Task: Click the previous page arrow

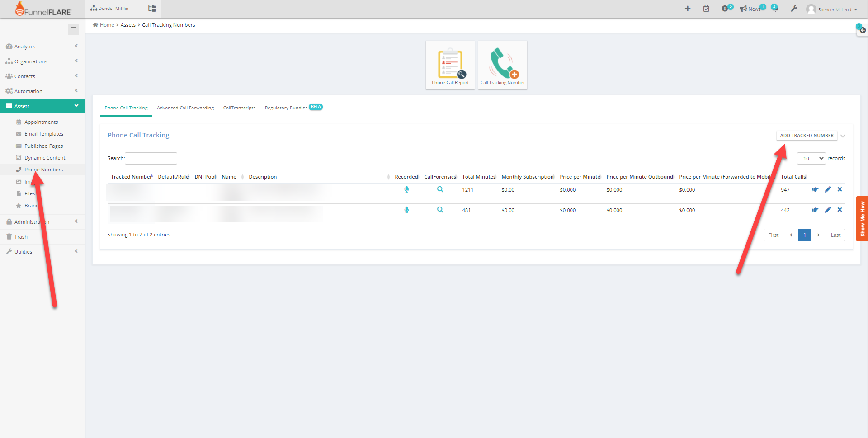Action: tap(791, 235)
